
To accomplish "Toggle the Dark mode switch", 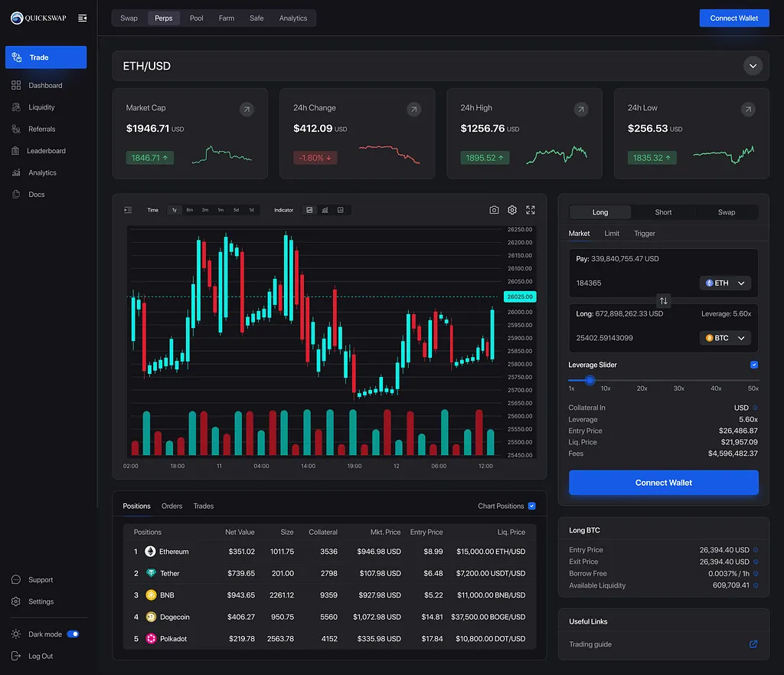I will point(73,634).
